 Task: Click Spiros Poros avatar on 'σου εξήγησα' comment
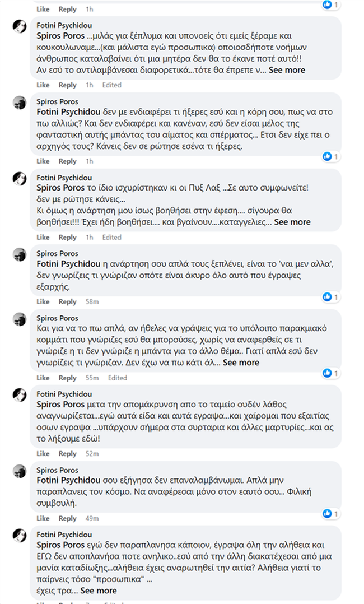[x=20, y=470]
